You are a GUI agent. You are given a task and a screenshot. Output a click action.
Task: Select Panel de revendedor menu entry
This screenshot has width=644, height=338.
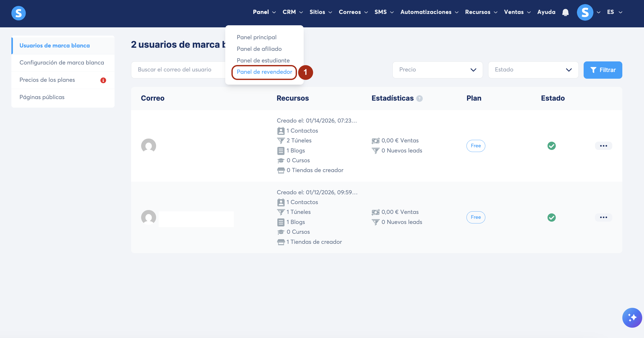(264, 72)
